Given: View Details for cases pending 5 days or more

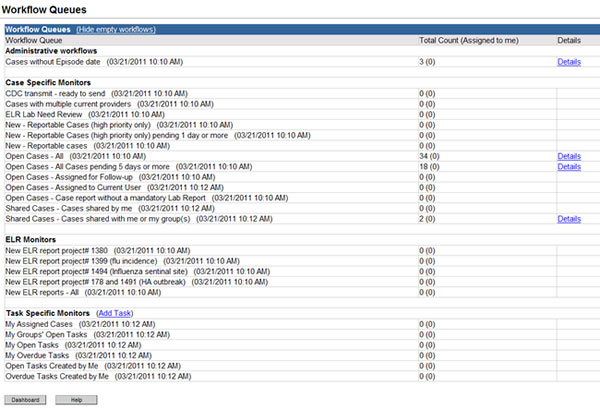Looking at the screenshot, I should coord(569,167).
